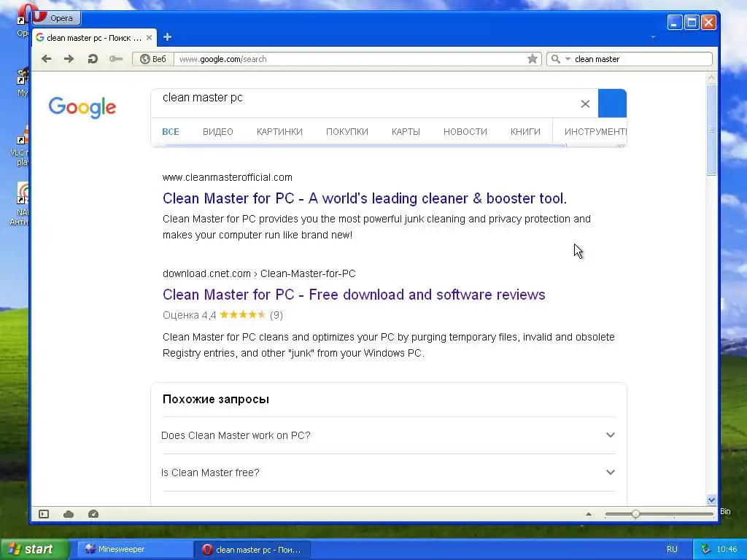The width and height of the screenshot is (747, 560).
Task: Focus the www.google.com/search address field
Action: pyautogui.click(x=350, y=59)
